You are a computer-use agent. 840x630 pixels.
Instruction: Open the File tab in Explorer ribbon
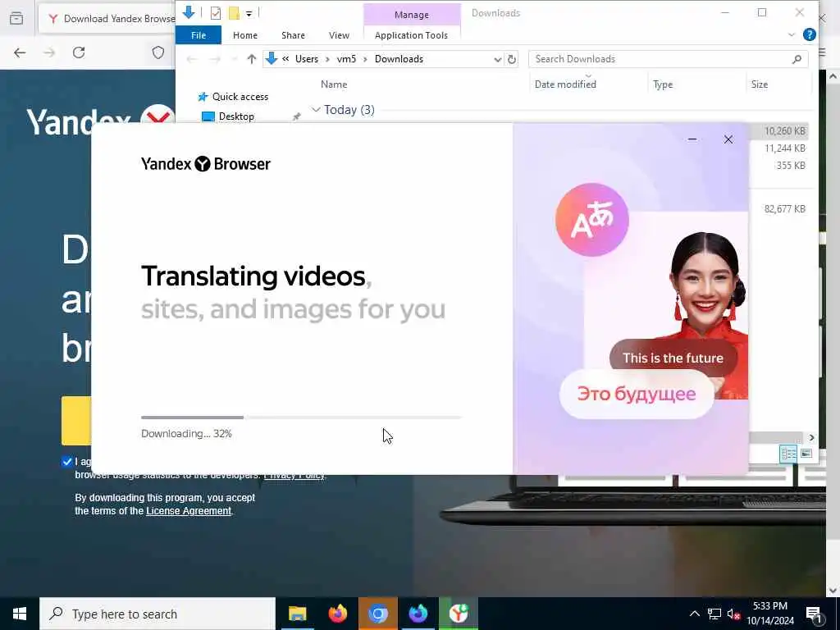[199, 35]
